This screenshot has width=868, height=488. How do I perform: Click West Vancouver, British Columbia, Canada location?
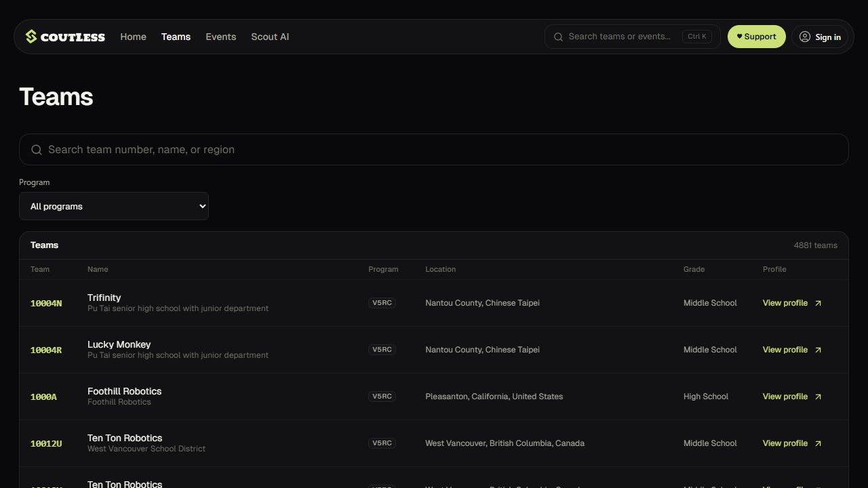505,443
